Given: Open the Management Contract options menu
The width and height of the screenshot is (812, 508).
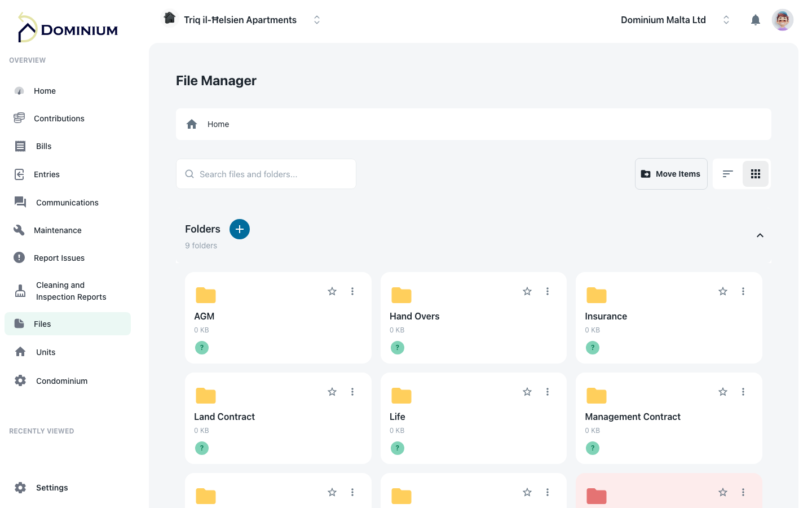Looking at the screenshot, I should (x=743, y=392).
